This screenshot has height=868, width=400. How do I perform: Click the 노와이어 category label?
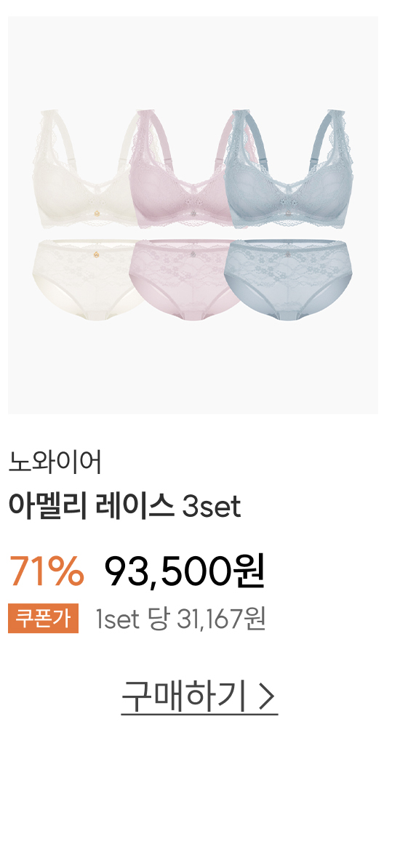click(x=55, y=463)
